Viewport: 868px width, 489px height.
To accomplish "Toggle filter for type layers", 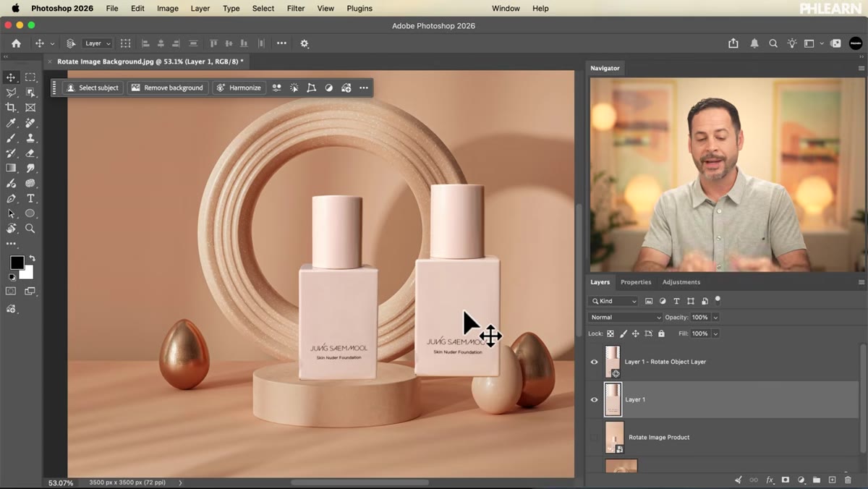I will (x=676, y=301).
